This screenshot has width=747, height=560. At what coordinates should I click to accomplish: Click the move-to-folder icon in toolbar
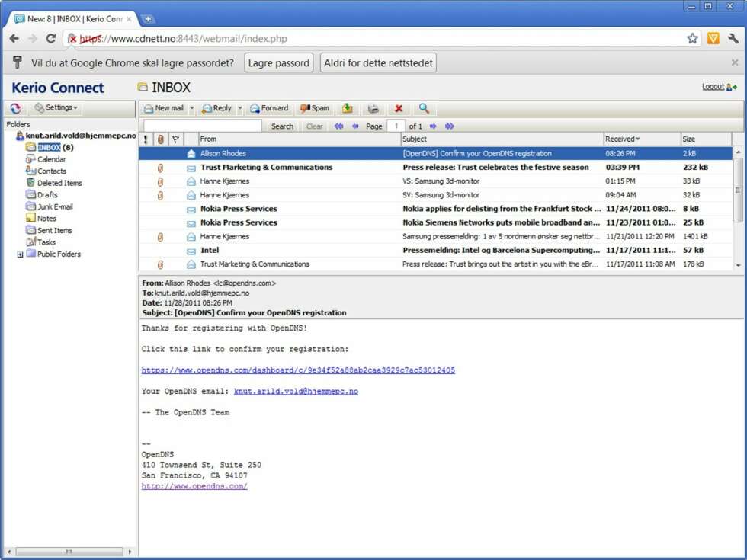pos(348,108)
